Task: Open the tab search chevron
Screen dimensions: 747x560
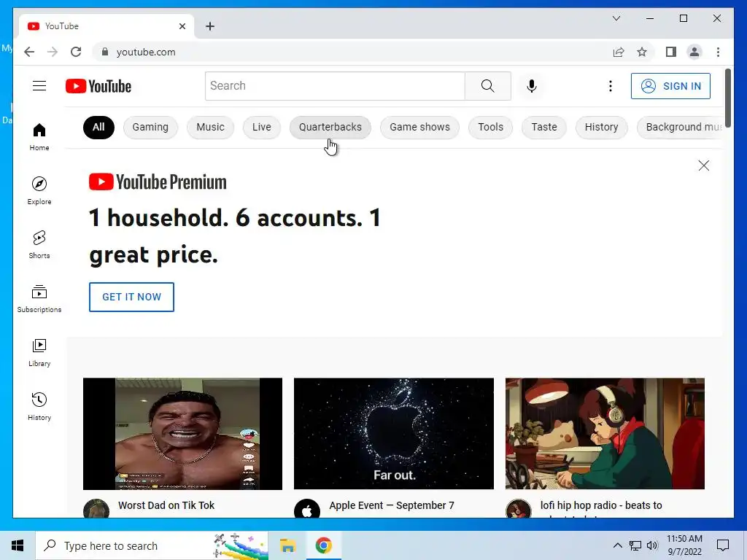Action: tap(616, 18)
